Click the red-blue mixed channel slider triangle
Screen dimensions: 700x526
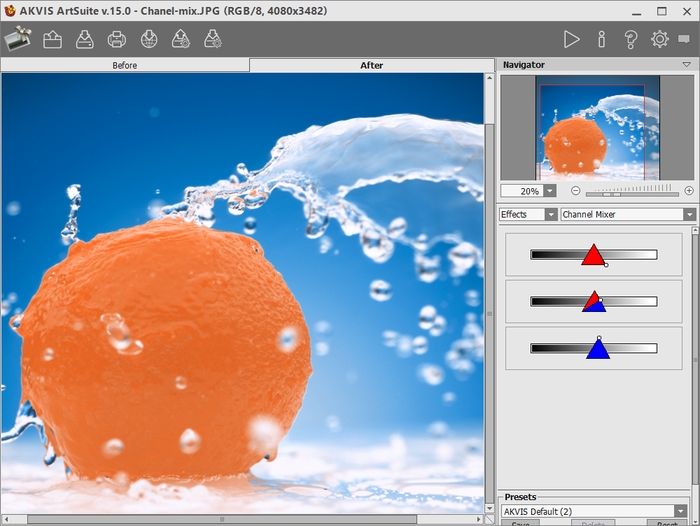coord(594,301)
